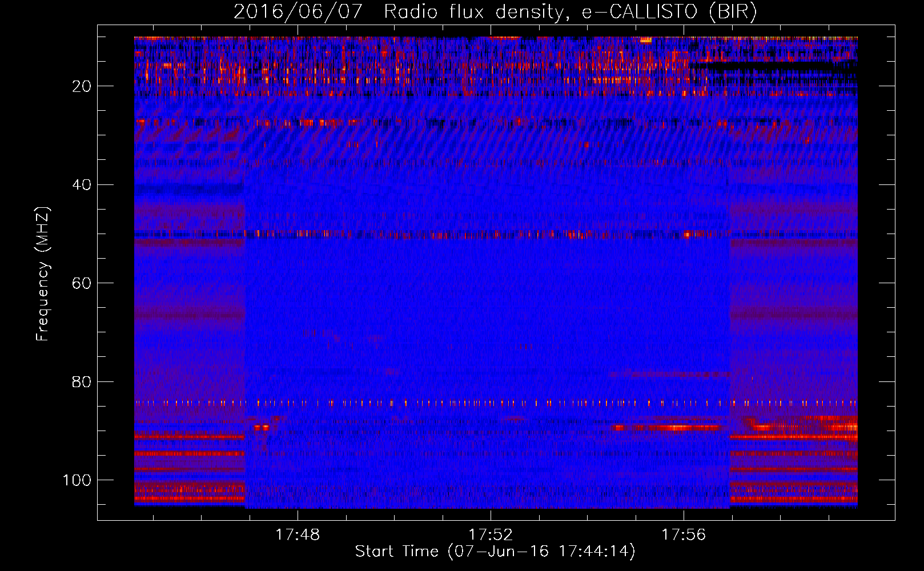The image size is (924, 571).
Task: Click the 17:48 time tick label
Action: click(298, 534)
